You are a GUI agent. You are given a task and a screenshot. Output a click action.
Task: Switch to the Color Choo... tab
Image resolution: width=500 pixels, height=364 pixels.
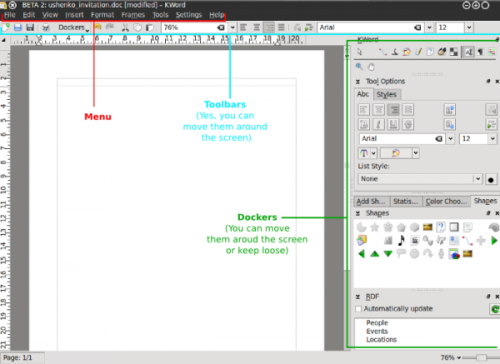(446, 201)
